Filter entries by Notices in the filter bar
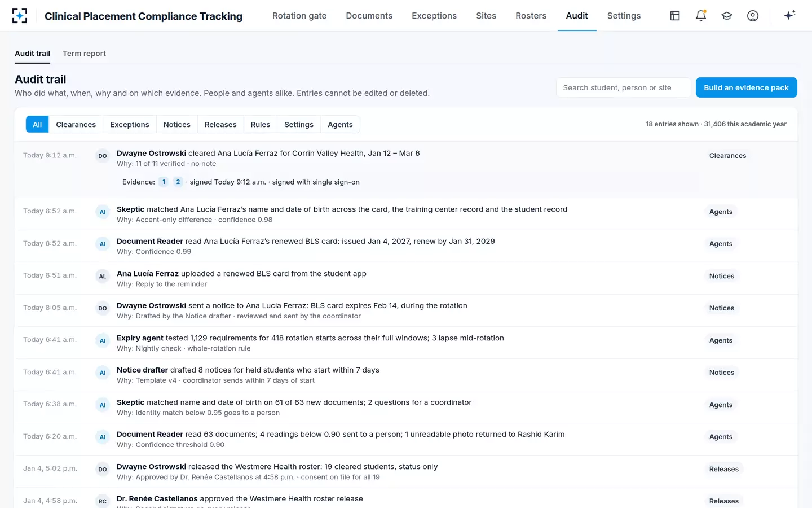The image size is (812, 508). (177, 125)
